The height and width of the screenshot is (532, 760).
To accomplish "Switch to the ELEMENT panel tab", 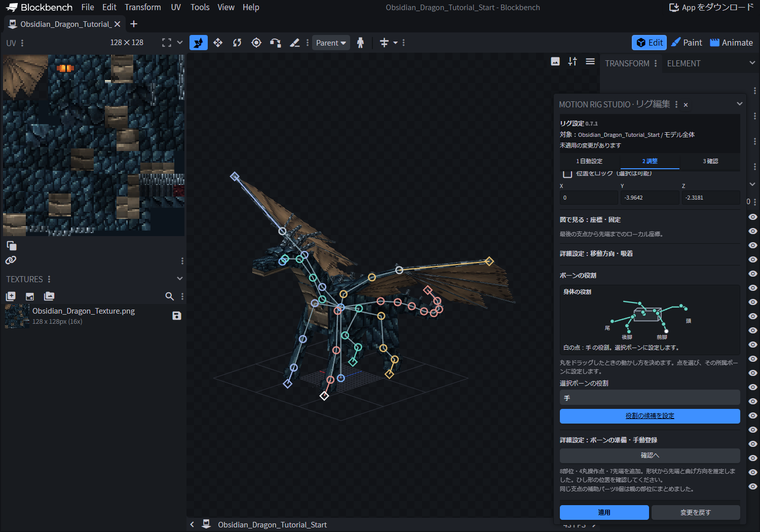I will pos(683,63).
